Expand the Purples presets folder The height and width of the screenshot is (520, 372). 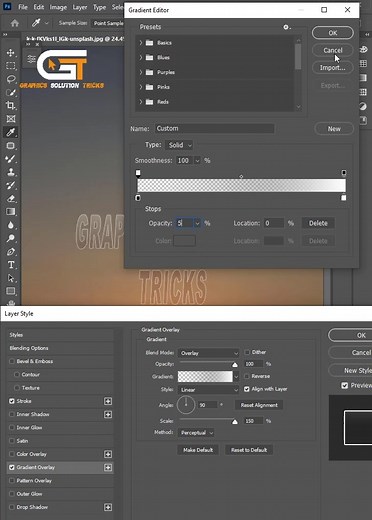(x=141, y=72)
